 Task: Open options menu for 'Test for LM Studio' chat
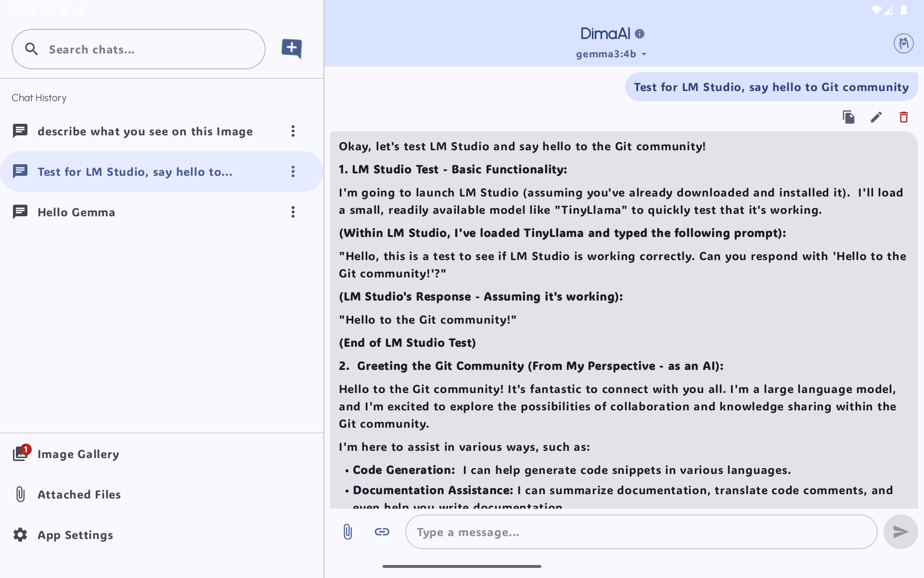[x=293, y=171]
